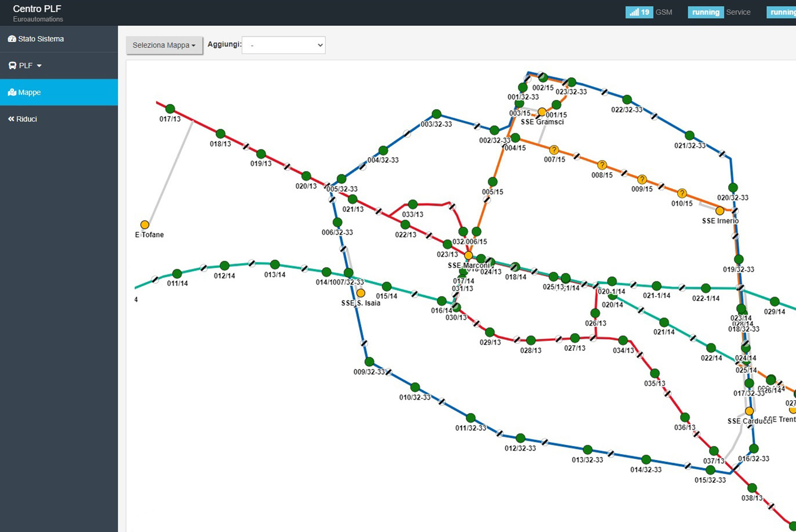The width and height of the screenshot is (796, 532).
Task: Select the green node 012/14
Action: point(225,266)
